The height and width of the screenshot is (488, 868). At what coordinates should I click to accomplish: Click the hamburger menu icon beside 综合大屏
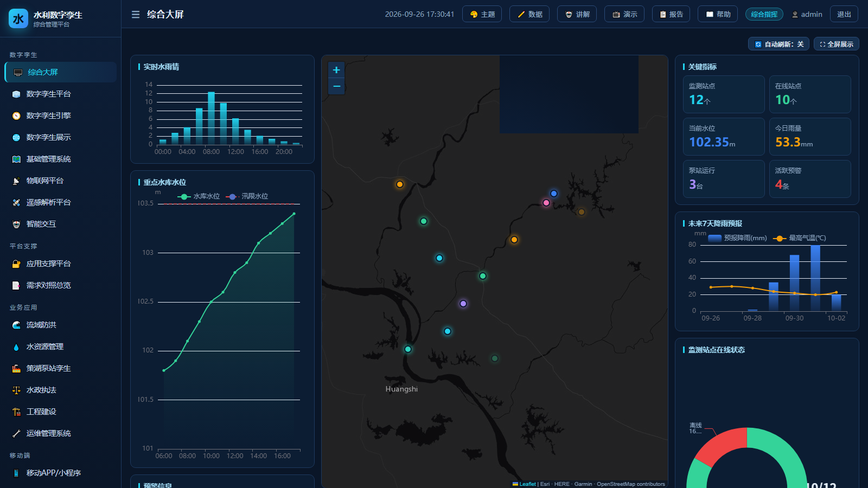coord(136,15)
